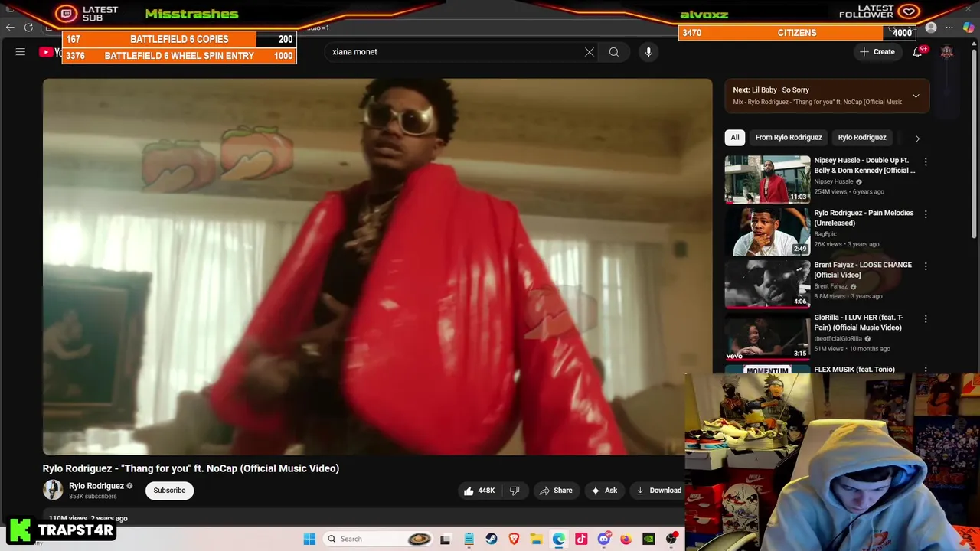Click the video player to pause playback
The image size is (980, 551).
click(377, 267)
